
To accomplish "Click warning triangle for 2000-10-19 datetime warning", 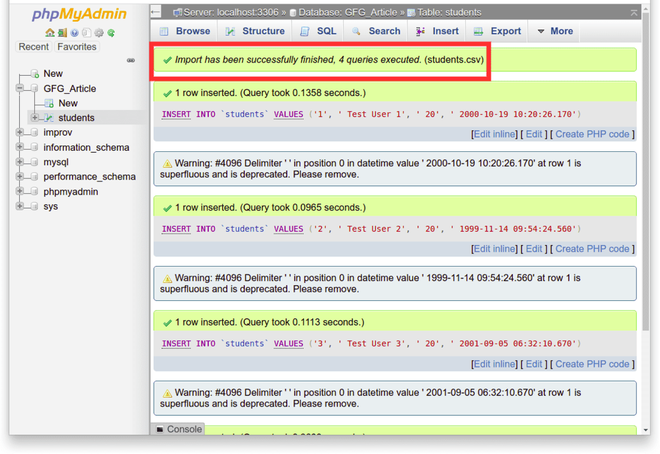I will (167, 163).
